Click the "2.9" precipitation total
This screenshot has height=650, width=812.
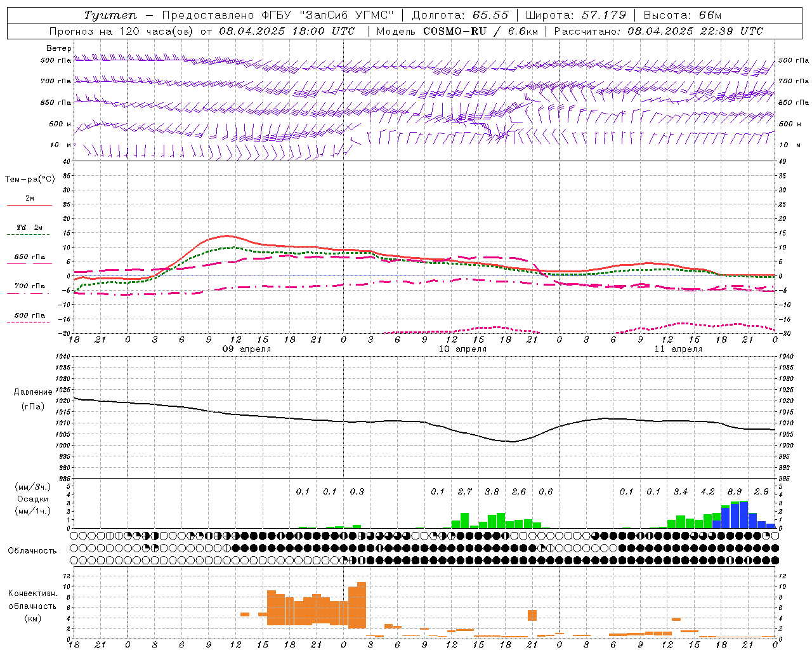click(761, 491)
